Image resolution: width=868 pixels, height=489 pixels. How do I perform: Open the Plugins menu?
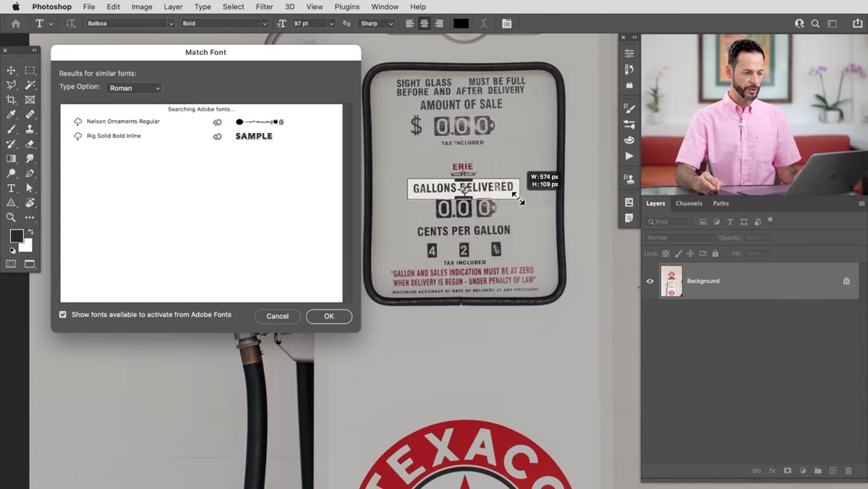347,7
